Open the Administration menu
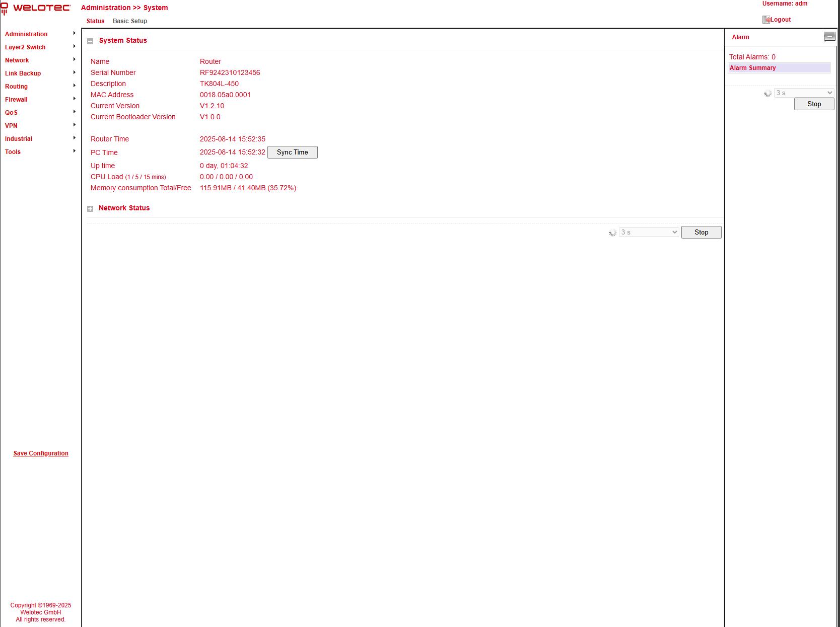Image resolution: width=840 pixels, height=627 pixels. 26,34
